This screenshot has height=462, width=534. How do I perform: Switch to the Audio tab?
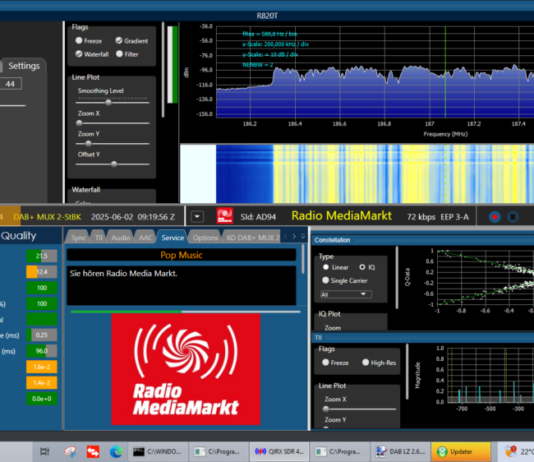point(121,238)
